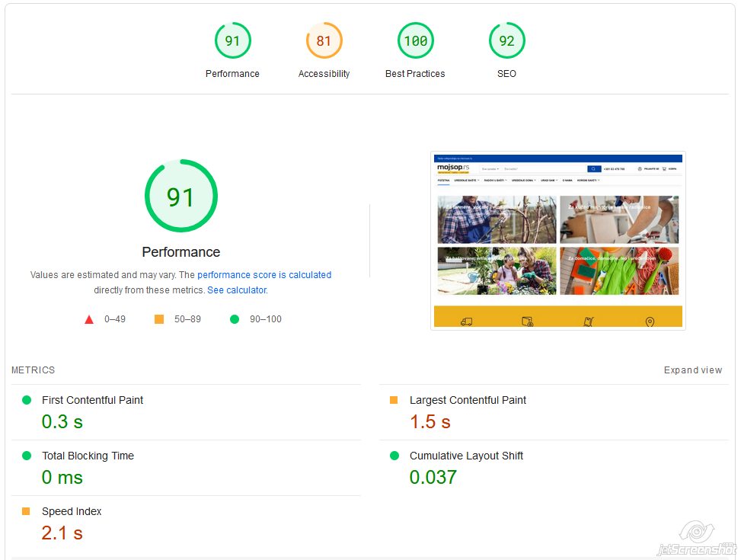Open the 'See calculator' link

pyautogui.click(x=238, y=290)
